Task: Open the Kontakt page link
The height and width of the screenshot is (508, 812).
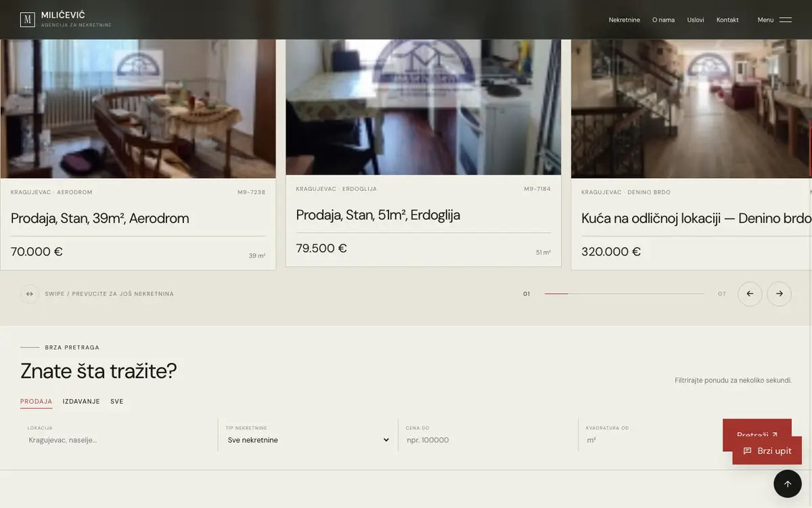Action: click(727, 20)
